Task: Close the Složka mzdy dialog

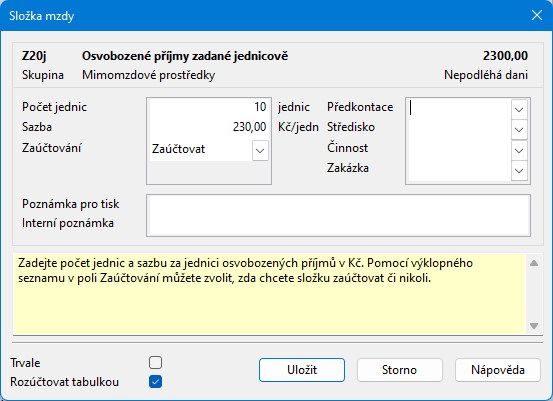Action: pyautogui.click(x=537, y=15)
